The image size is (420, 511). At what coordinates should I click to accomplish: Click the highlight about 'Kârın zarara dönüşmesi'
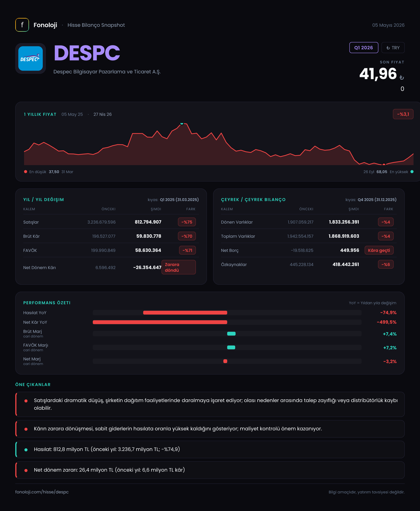click(x=210, y=429)
